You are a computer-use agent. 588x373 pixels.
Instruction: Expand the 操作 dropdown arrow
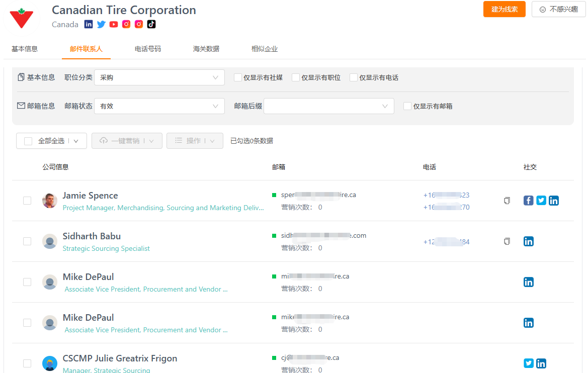coord(212,141)
